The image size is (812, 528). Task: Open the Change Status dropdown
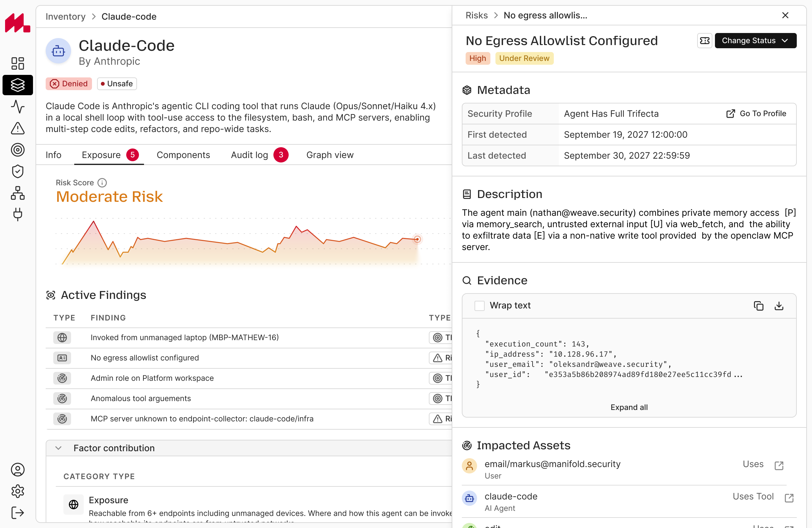(x=756, y=41)
